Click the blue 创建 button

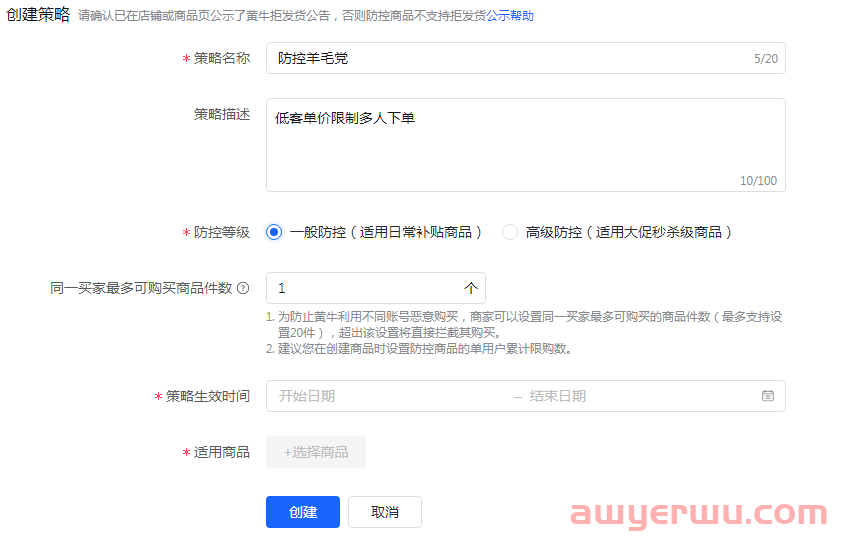[303, 512]
